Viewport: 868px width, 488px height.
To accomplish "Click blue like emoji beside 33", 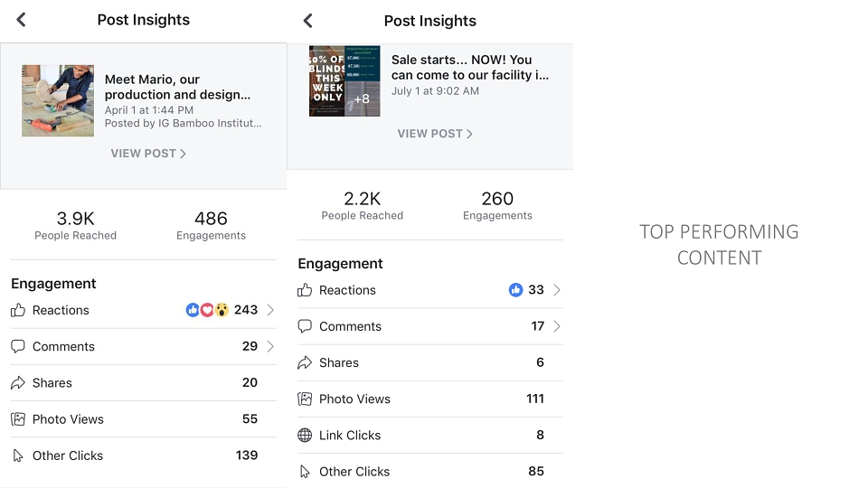I will [515, 290].
